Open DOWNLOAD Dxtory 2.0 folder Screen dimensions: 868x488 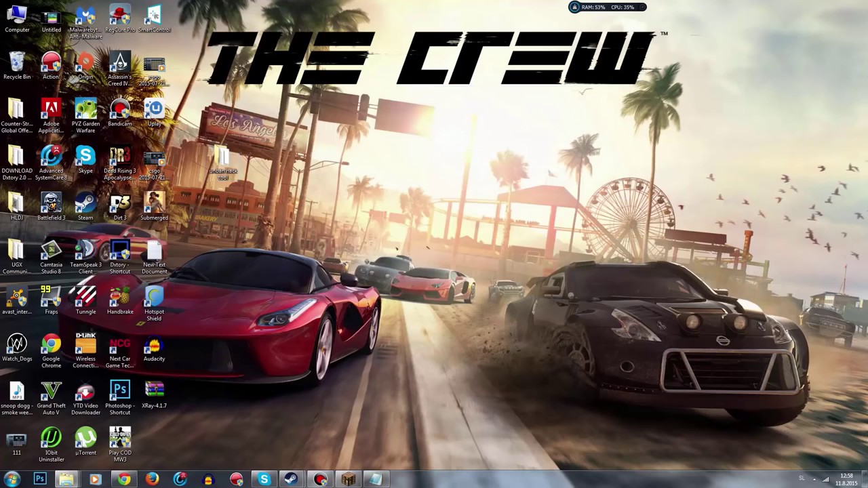click(17, 163)
